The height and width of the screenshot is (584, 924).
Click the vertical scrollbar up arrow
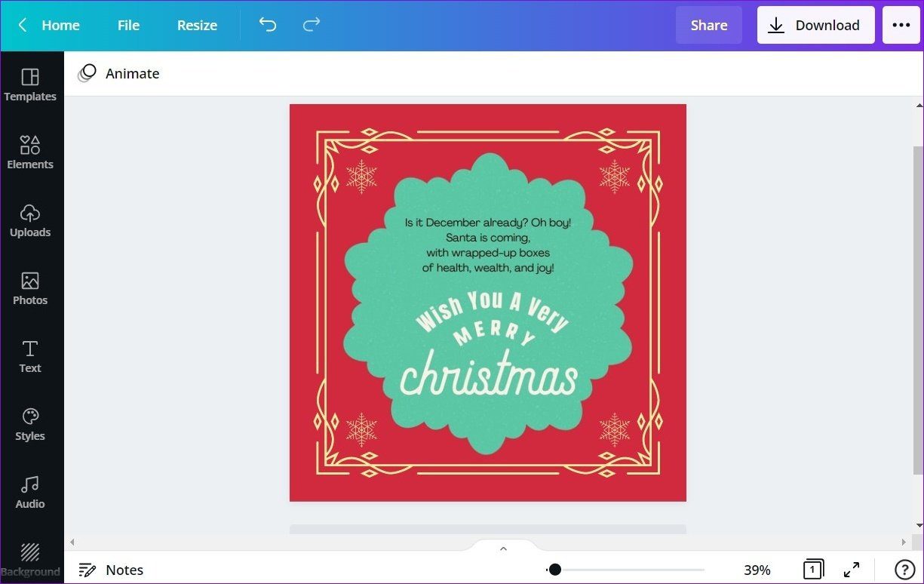[919, 106]
